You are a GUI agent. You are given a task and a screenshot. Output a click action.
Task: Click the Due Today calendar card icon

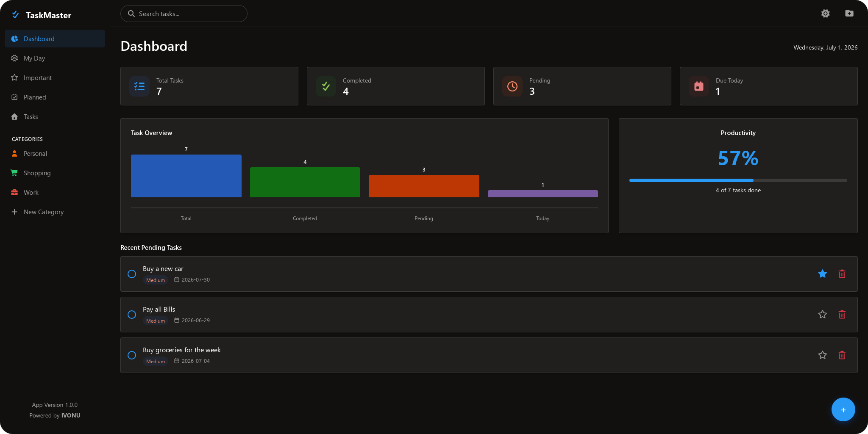699,86
